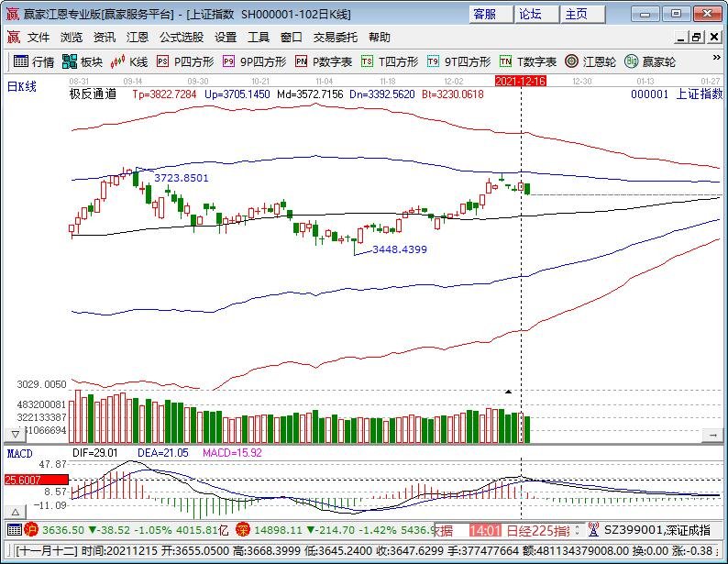The height and width of the screenshot is (564, 728).
Task: Select the 9T四方形 T9 icon
Action: [x=433, y=61]
